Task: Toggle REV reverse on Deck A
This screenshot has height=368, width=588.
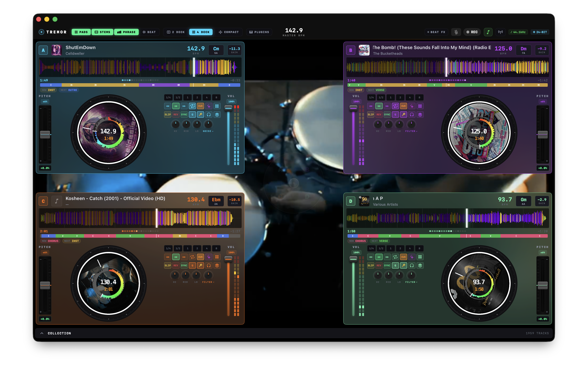Action: [176, 115]
